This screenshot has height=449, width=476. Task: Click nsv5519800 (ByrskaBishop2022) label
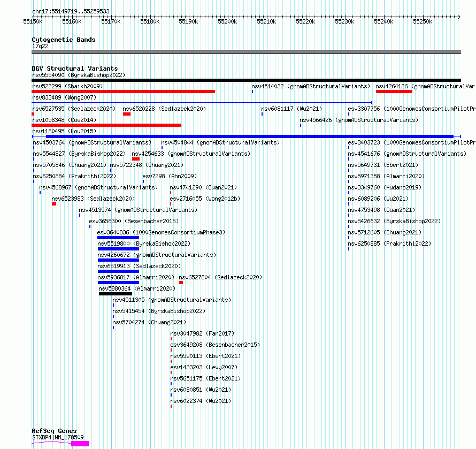[144, 243]
